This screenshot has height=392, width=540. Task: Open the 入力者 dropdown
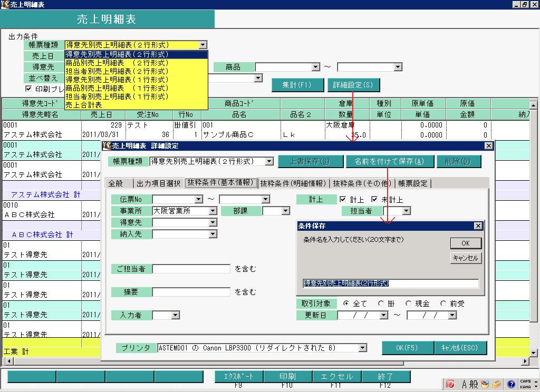pos(176,315)
